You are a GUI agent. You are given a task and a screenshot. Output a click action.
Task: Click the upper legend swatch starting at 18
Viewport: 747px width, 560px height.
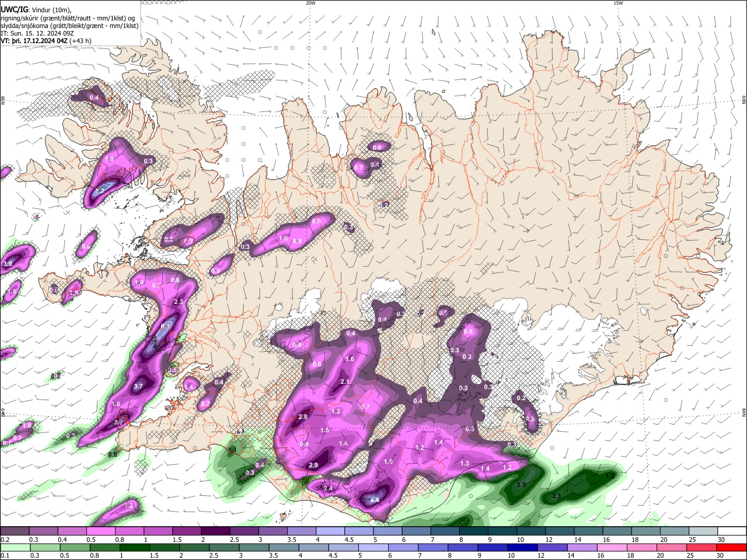[x=645, y=531]
